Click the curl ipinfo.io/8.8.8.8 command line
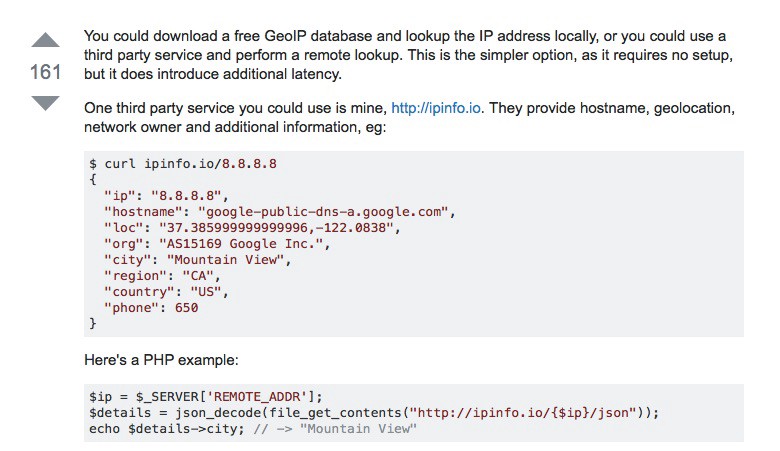 [183, 164]
